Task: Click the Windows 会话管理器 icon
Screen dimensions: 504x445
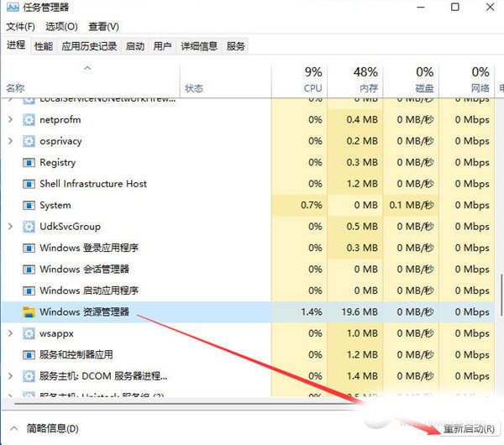Action: (x=29, y=270)
